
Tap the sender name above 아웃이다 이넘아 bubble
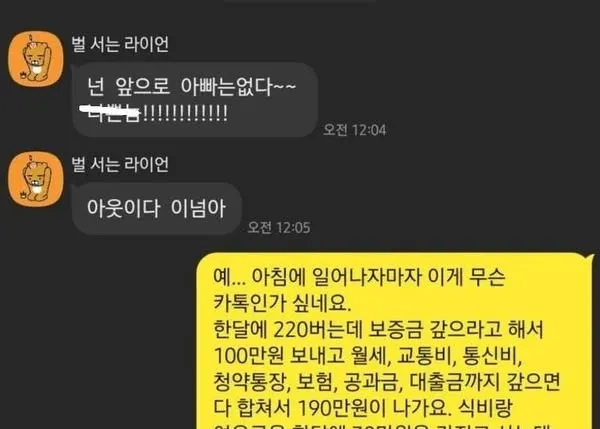click(x=120, y=165)
